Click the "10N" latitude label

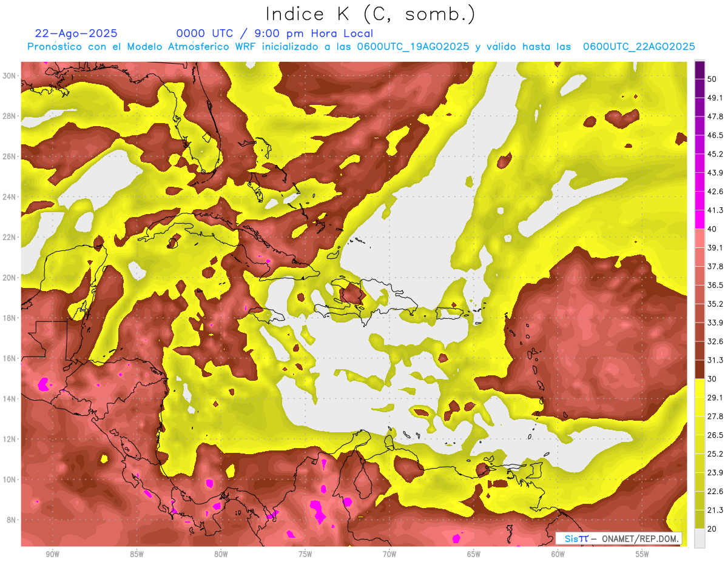pos(10,480)
